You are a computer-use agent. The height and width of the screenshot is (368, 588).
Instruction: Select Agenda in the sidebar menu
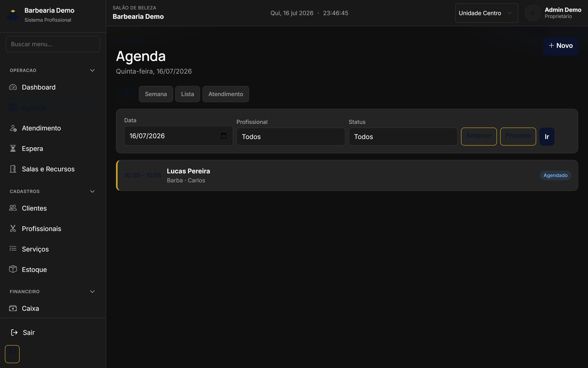tap(53, 108)
